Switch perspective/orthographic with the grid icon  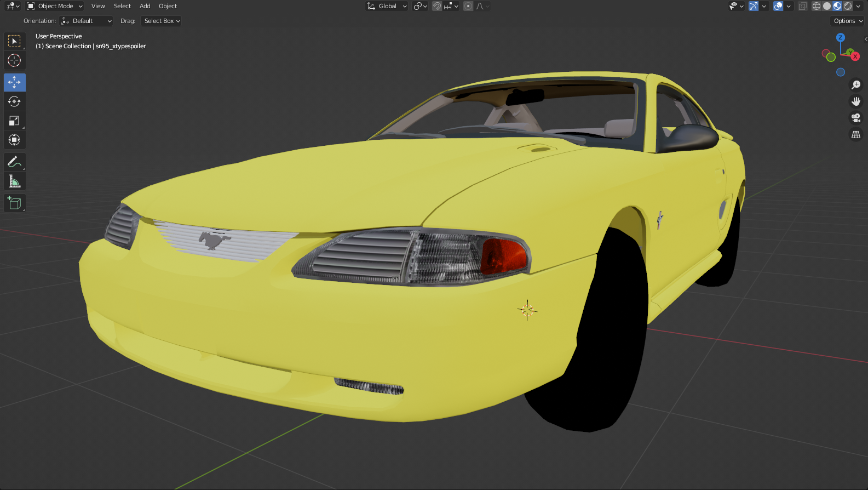click(856, 134)
